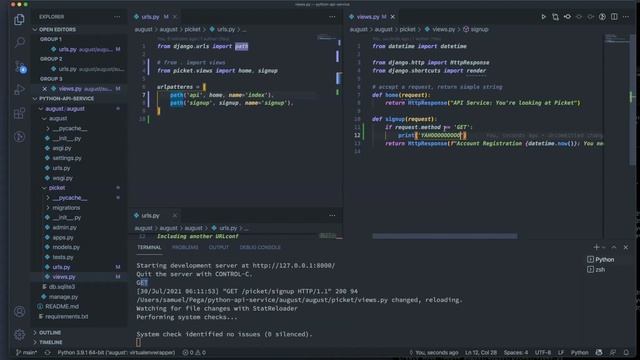Click the feedback icon in the status bar
The height and width of the screenshot is (360, 640).
pyautogui.click(x=613, y=352)
